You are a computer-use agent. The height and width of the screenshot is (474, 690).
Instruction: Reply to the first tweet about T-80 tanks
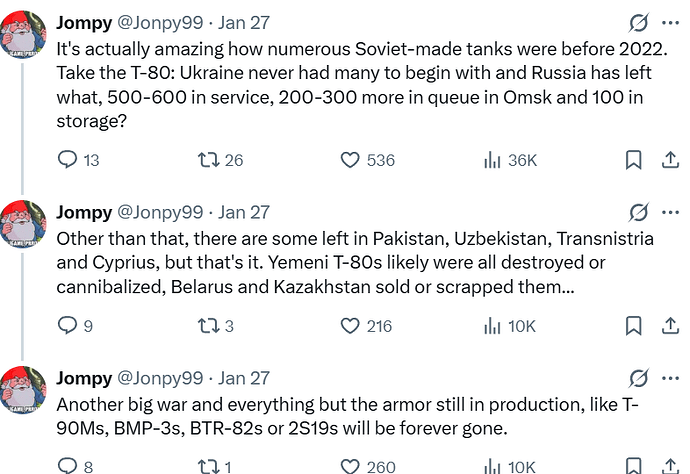click(x=68, y=160)
